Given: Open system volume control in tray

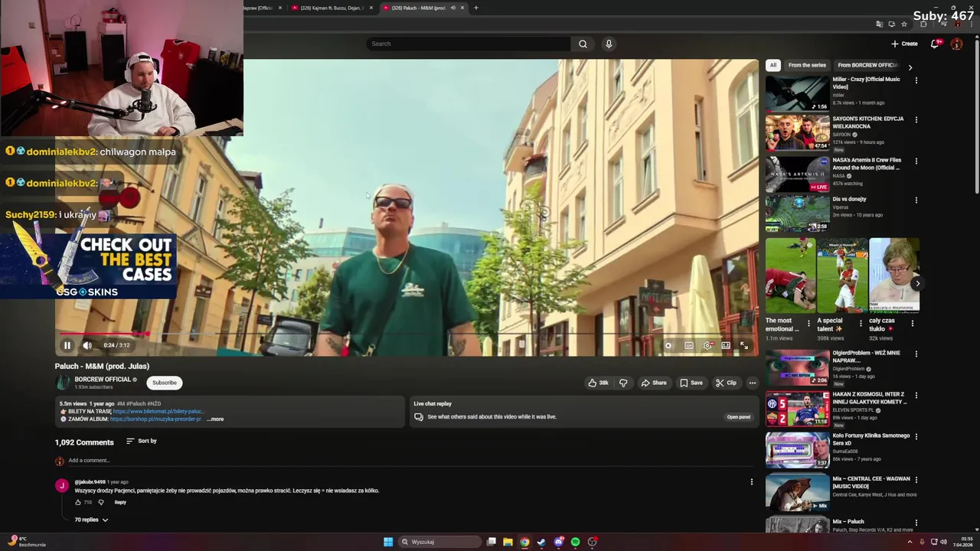Looking at the screenshot, I should tap(943, 542).
